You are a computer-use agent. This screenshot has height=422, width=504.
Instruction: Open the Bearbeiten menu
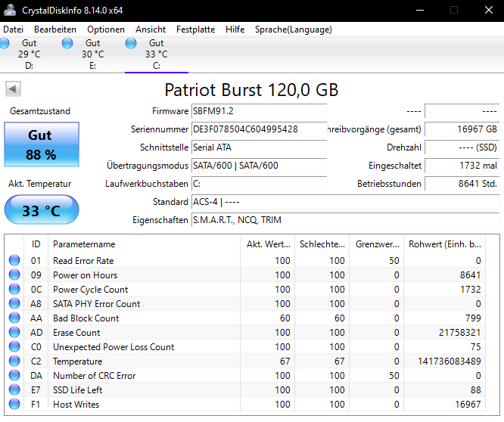coord(55,29)
